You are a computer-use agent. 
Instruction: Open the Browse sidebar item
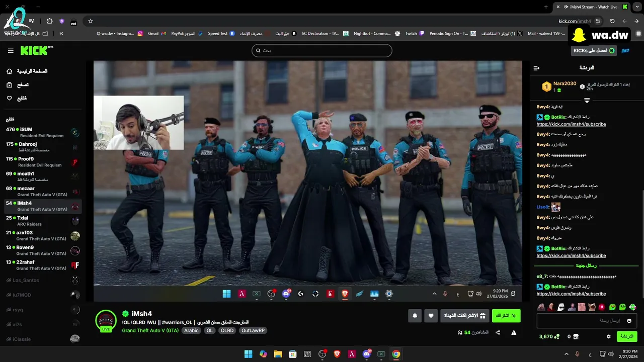click(x=18, y=85)
